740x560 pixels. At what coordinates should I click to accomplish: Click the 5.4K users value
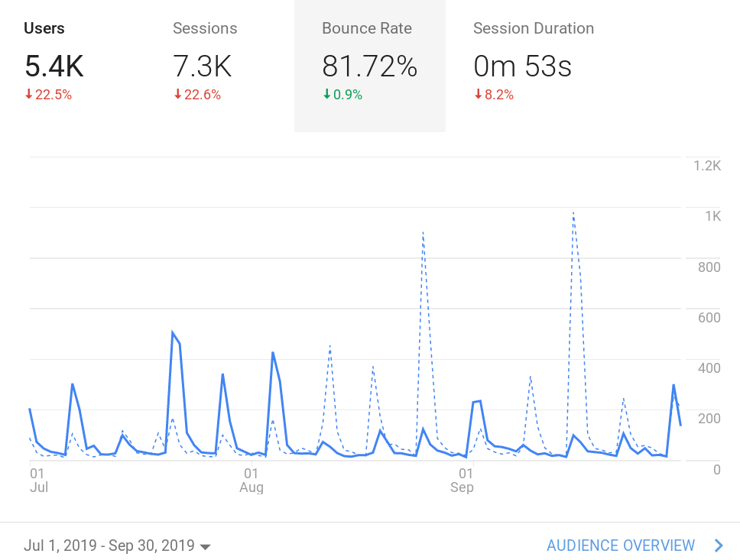click(x=54, y=66)
